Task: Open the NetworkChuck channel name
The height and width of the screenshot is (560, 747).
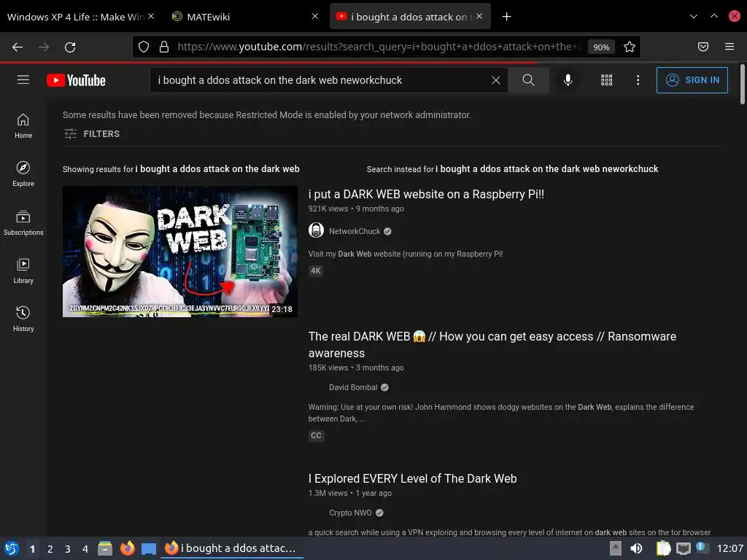Action: [x=355, y=231]
